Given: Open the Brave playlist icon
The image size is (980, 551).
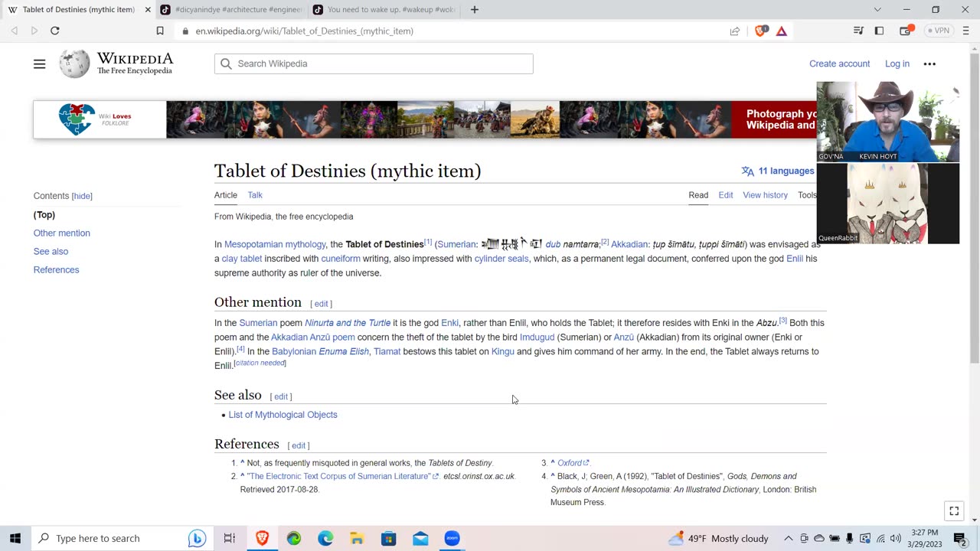Looking at the screenshot, I should (858, 31).
